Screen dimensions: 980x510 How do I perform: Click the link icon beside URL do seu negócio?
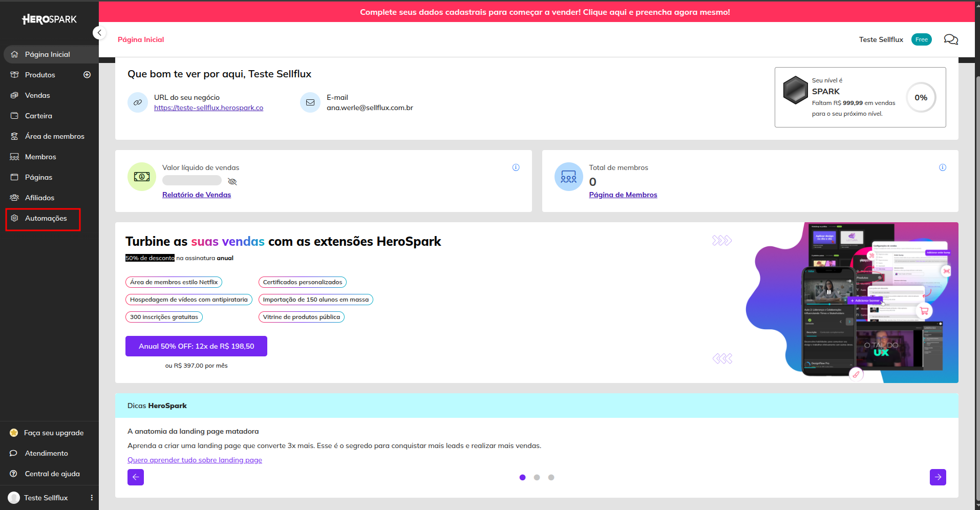(x=138, y=102)
